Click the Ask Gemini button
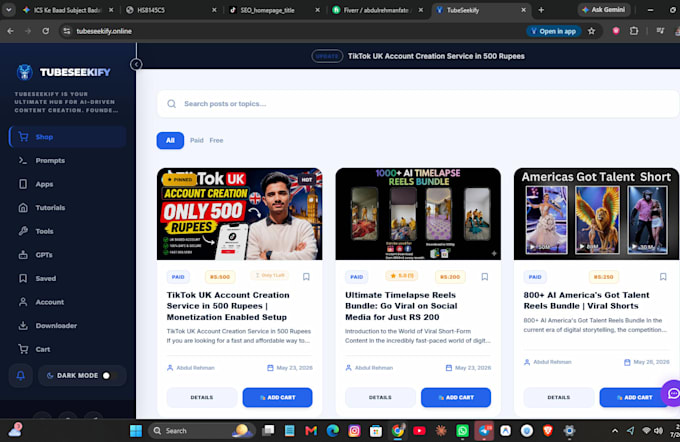 [x=603, y=10]
